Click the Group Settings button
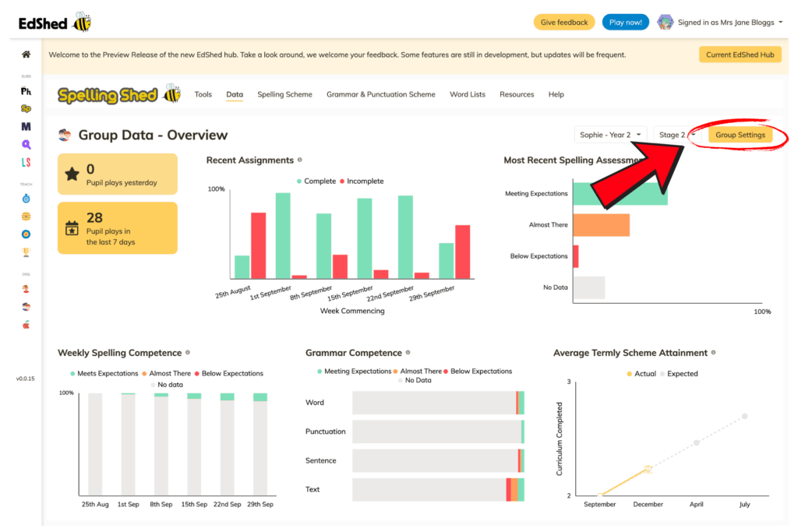Screen dimensions: 798x532 pyautogui.click(x=740, y=135)
